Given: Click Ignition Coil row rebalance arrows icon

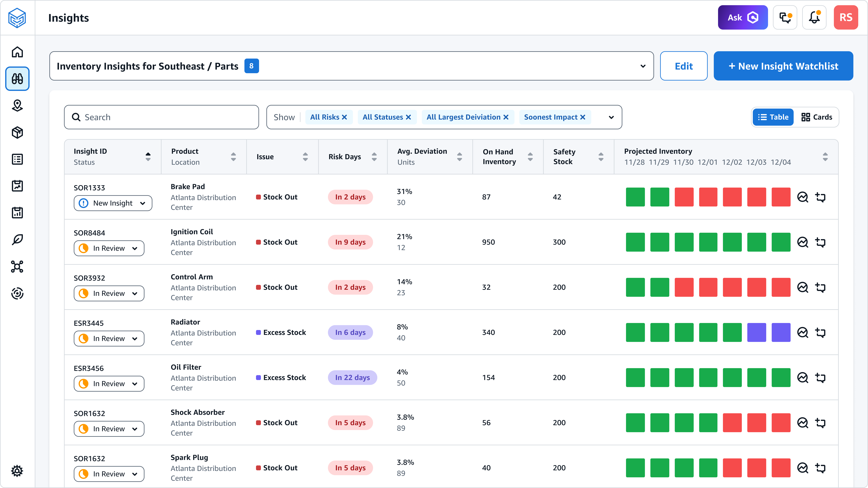Looking at the screenshot, I should (x=820, y=242).
